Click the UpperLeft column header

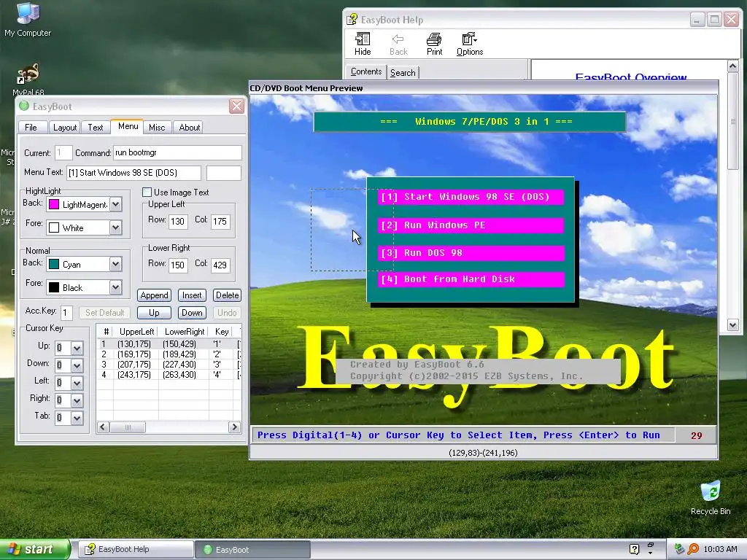click(136, 332)
